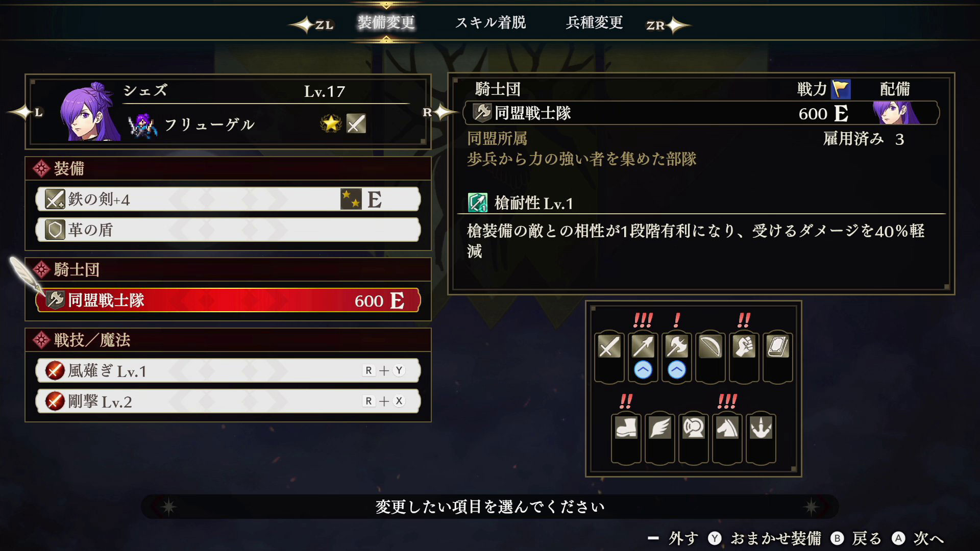Viewport: 980px width, 551px height.
Task: Select the axe weapon affinity icon
Action: point(676,347)
